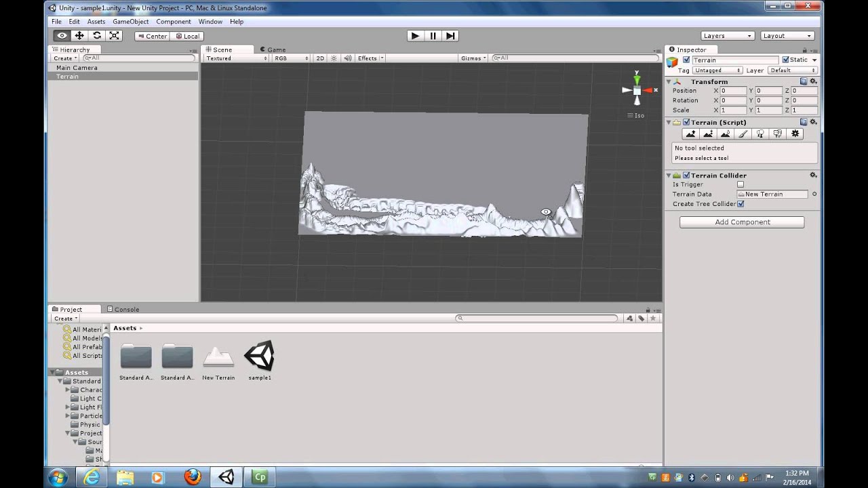Toggle Terrain Collider enabled checkbox
This screenshot has height=488, width=868.
click(686, 176)
